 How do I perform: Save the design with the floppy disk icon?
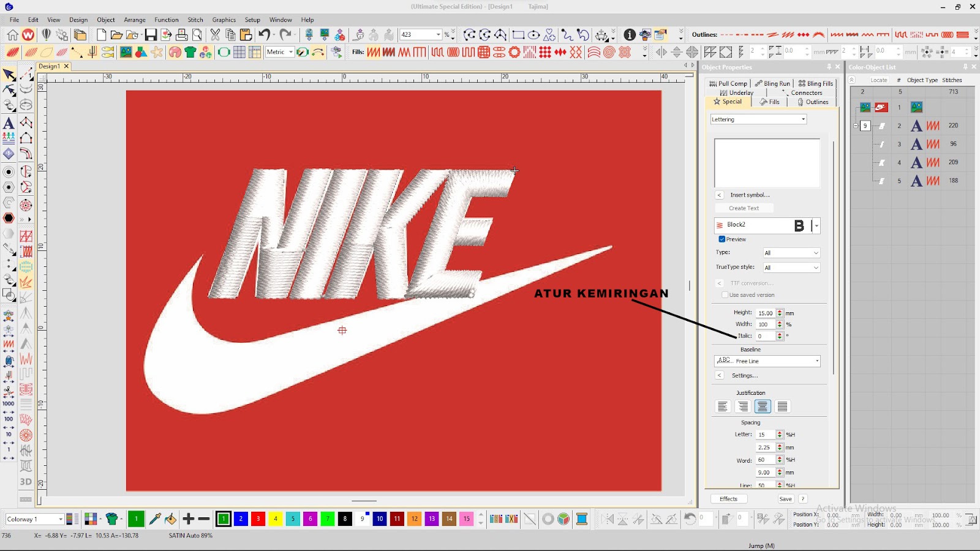point(151,35)
